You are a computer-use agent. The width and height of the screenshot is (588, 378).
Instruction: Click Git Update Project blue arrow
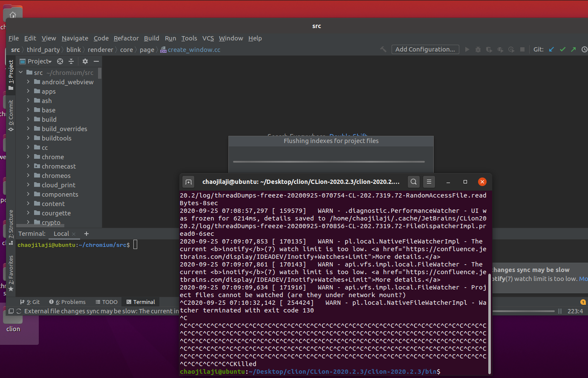pos(551,49)
